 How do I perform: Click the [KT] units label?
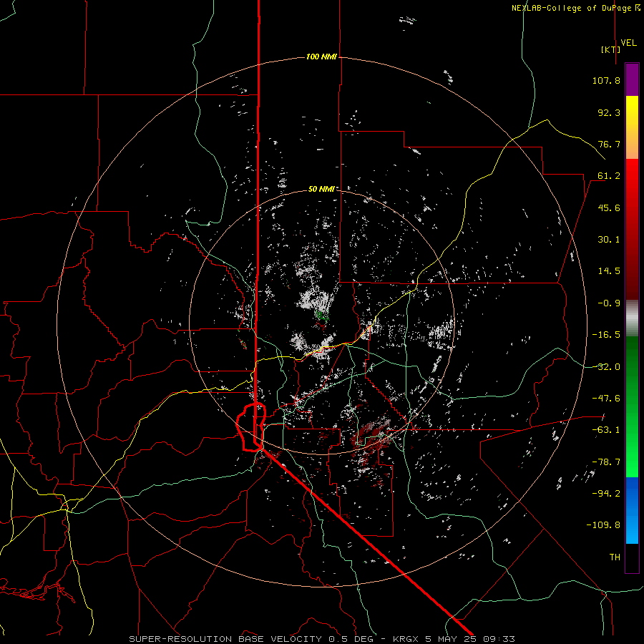click(611, 49)
